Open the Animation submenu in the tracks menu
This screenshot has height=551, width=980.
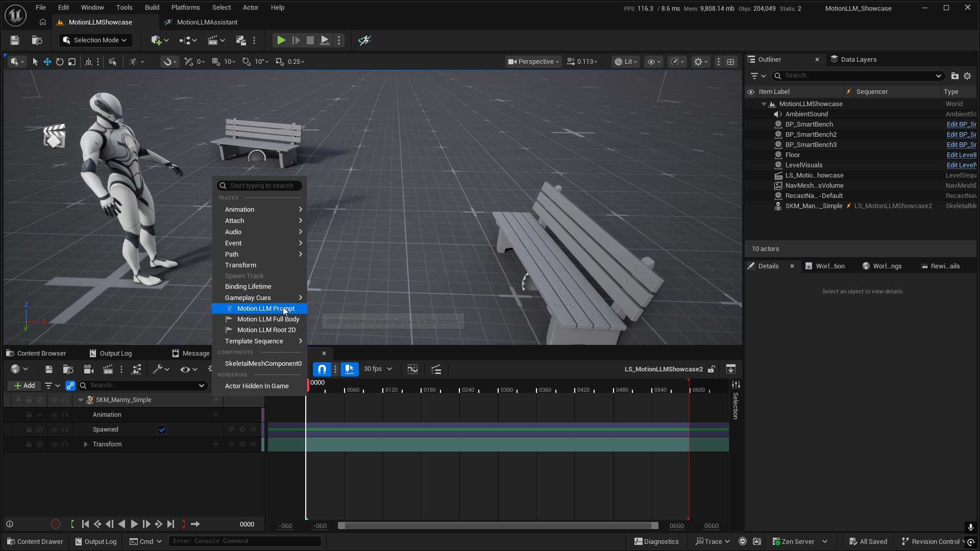pyautogui.click(x=260, y=210)
